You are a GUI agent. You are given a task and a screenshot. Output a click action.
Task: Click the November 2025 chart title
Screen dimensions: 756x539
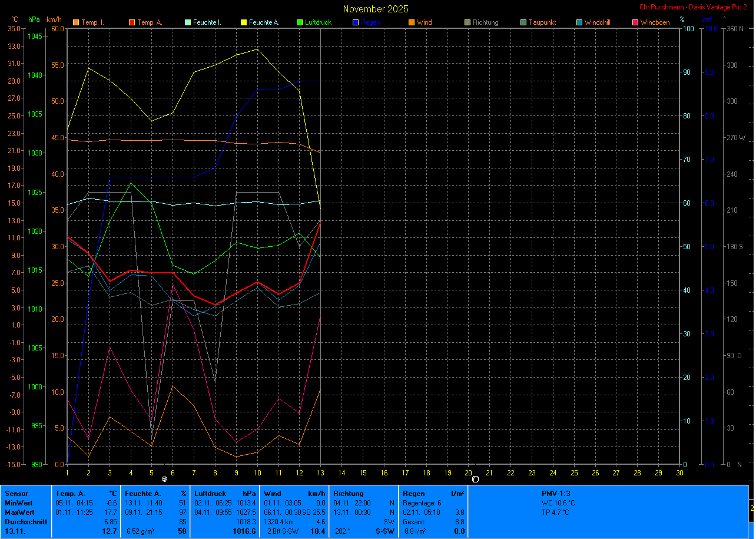pos(376,9)
